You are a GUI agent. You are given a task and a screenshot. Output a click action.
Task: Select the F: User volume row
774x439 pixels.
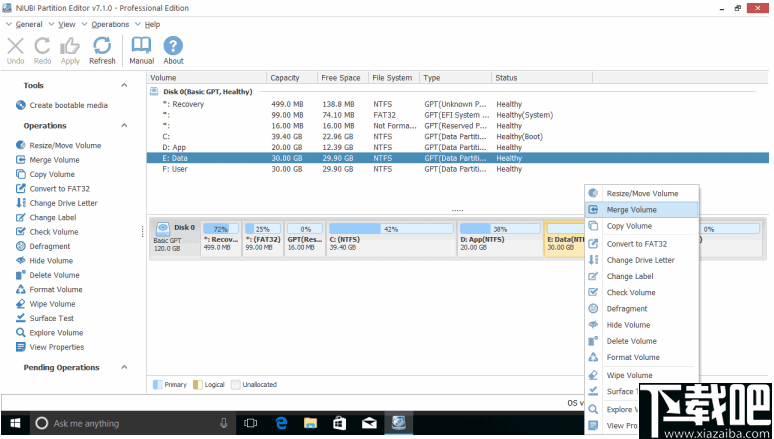point(458,169)
